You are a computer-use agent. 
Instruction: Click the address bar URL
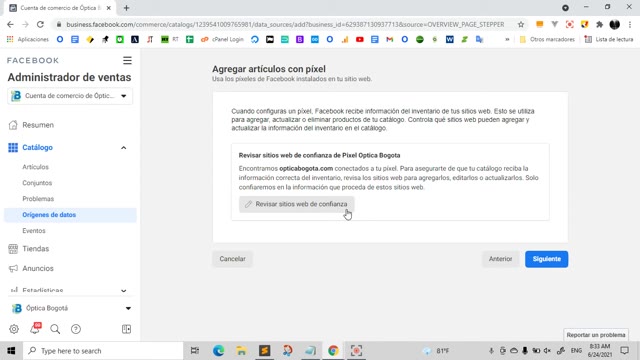click(x=285, y=24)
